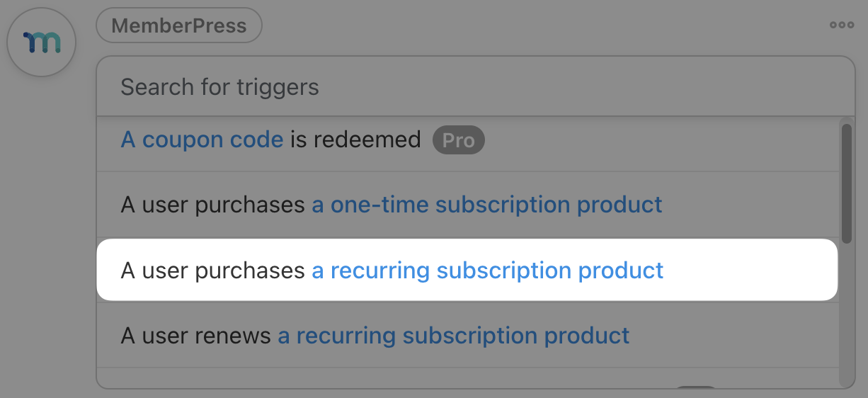Click the scrollbar track below the thumb
The image size is (868, 398).
coord(846,319)
